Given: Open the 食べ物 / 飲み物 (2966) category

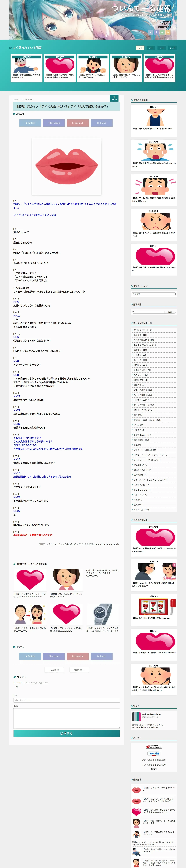Looking at the screenshot, I should pos(144,340).
